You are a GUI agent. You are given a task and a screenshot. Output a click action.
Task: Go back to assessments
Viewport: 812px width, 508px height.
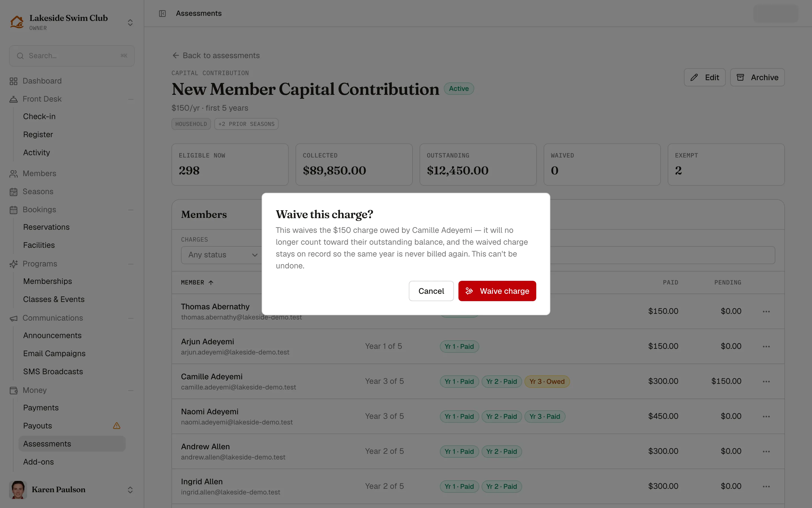(216, 55)
